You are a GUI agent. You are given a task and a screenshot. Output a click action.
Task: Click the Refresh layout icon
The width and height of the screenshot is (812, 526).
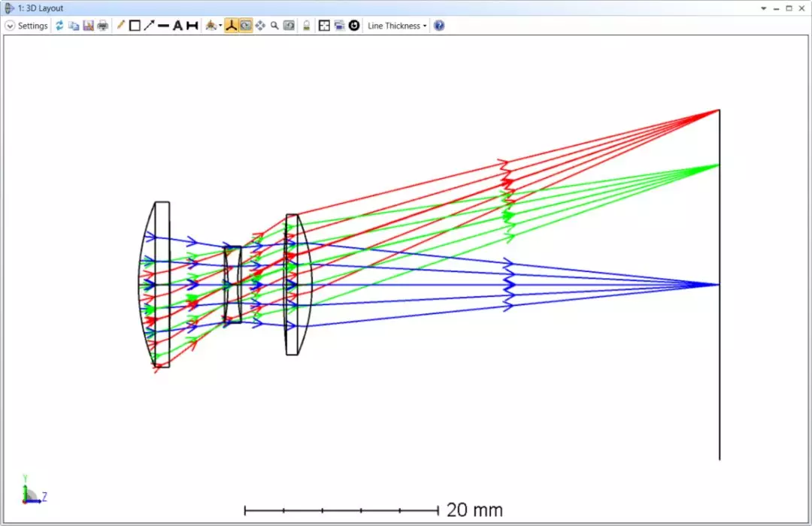(59, 26)
